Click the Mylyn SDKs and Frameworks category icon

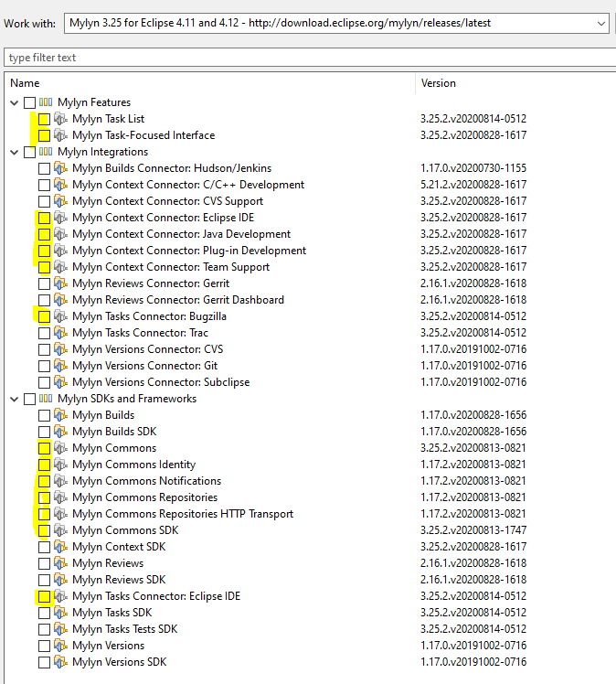click(46, 399)
